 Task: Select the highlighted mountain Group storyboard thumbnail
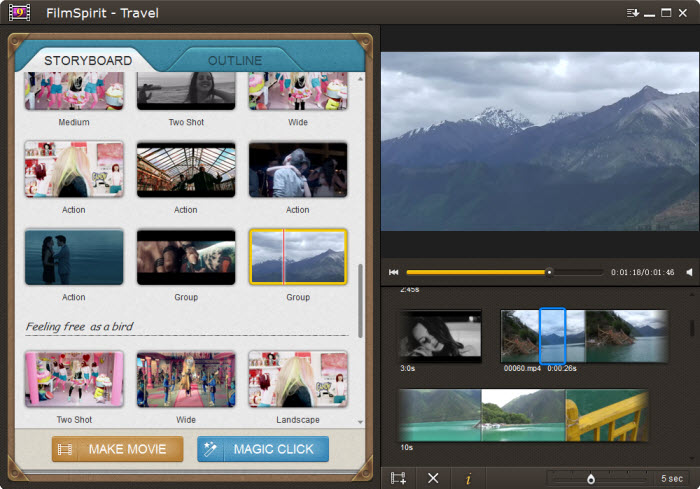[x=297, y=257]
